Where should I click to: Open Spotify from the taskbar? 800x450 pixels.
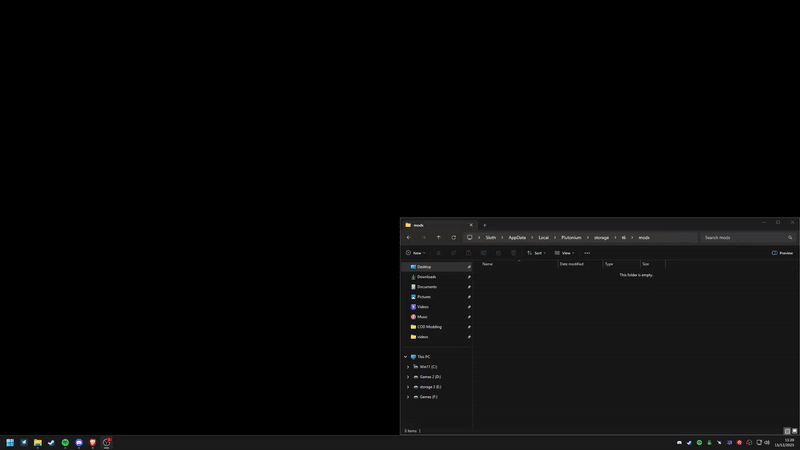pyautogui.click(x=65, y=443)
